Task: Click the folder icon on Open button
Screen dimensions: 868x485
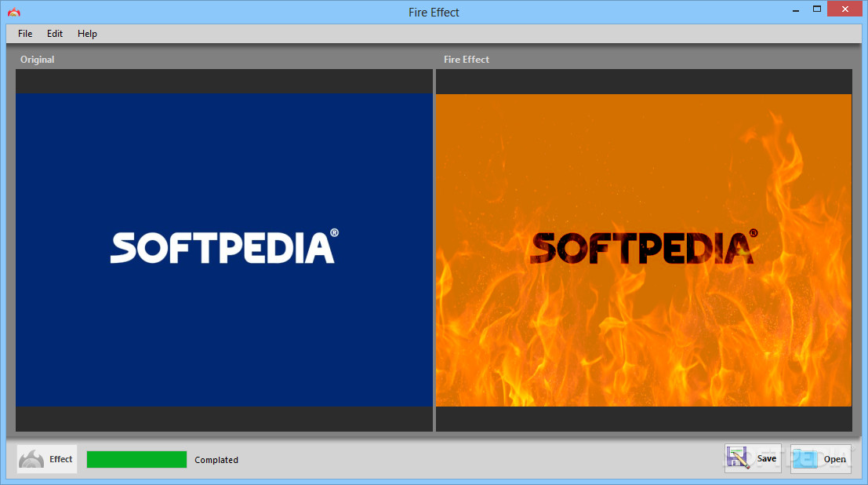Action: tap(805, 458)
